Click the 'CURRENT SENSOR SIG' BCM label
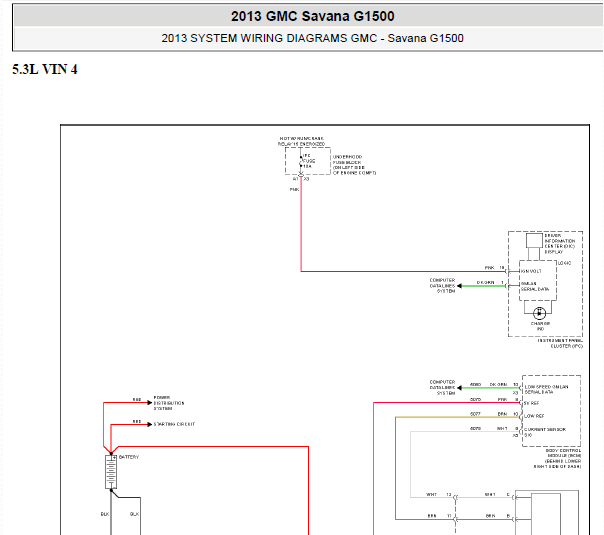 point(545,432)
